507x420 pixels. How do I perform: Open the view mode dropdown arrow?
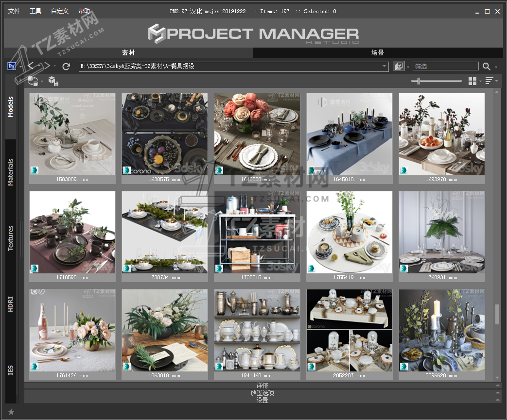(x=480, y=82)
